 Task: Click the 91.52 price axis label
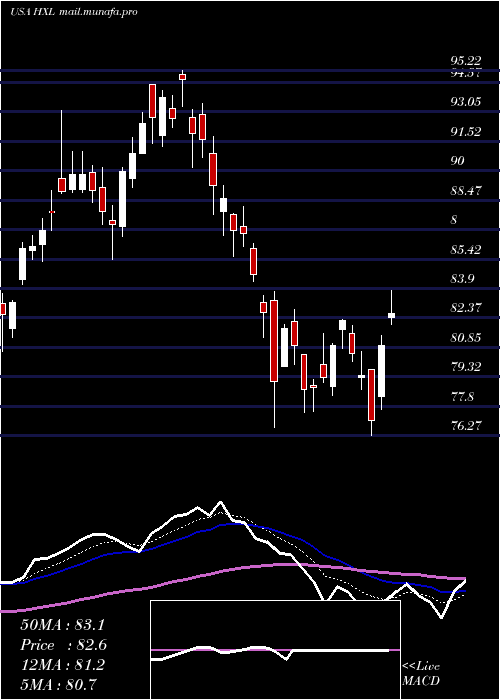[466, 132]
